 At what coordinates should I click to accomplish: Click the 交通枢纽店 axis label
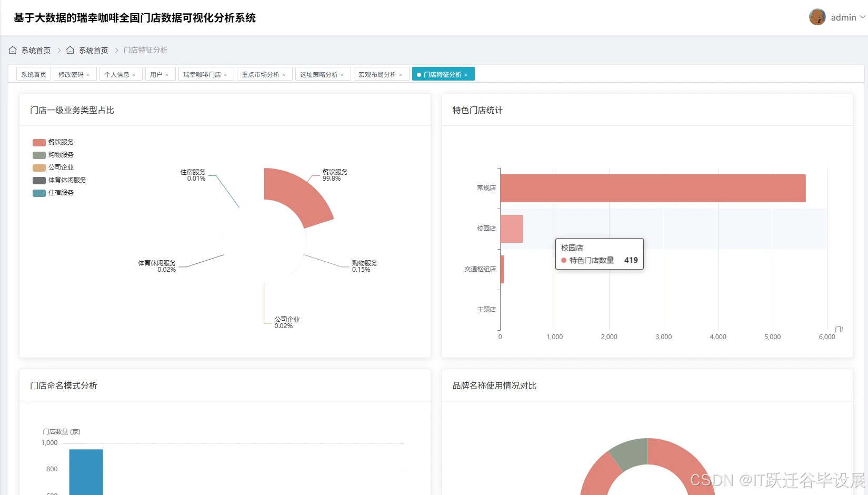(x=480, y=269)
